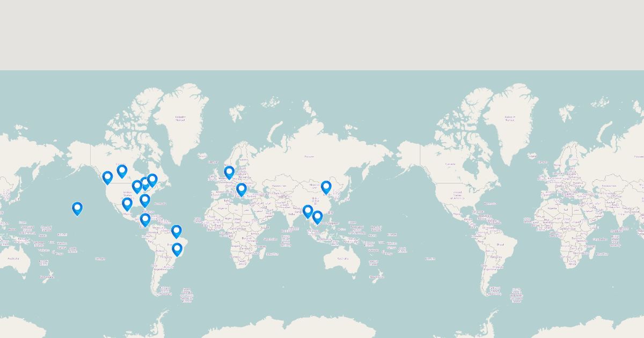Select the marker over Greece
Screen dimensions: 644x338
pyautogui.click(x=241, y=189)
